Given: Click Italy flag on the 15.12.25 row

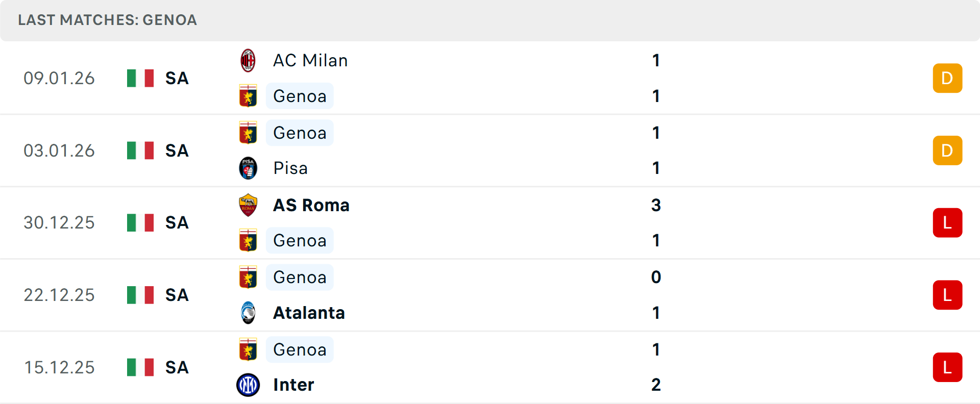Looking at the screenshot, I should [x=140, y=367].
